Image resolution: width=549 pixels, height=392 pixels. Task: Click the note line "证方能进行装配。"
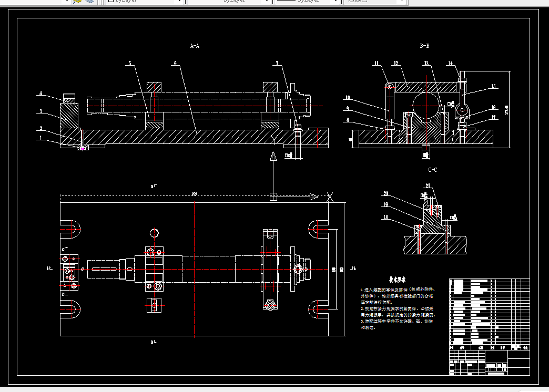(377, 302)
